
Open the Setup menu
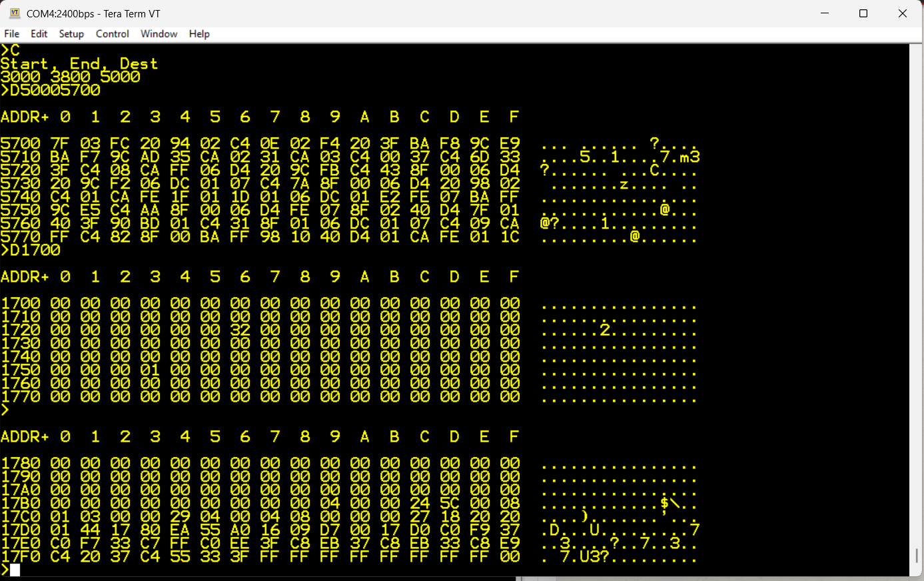tap(71, 34)
